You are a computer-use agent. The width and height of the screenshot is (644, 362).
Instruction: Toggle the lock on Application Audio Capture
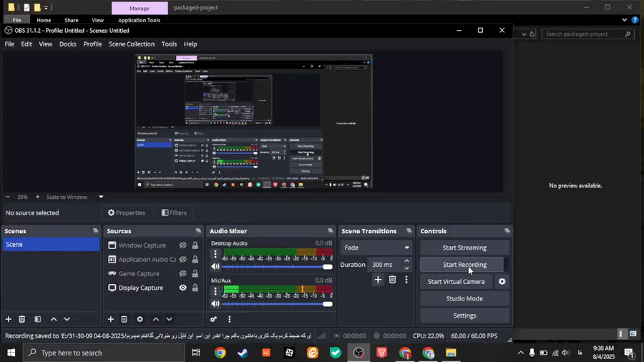click(x=195, y=260)
